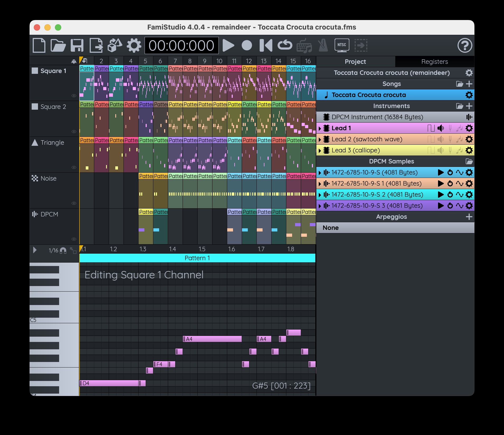Add a new arpeggio with plus icon
Screen dimensions: 504x435
coord(469,217)
